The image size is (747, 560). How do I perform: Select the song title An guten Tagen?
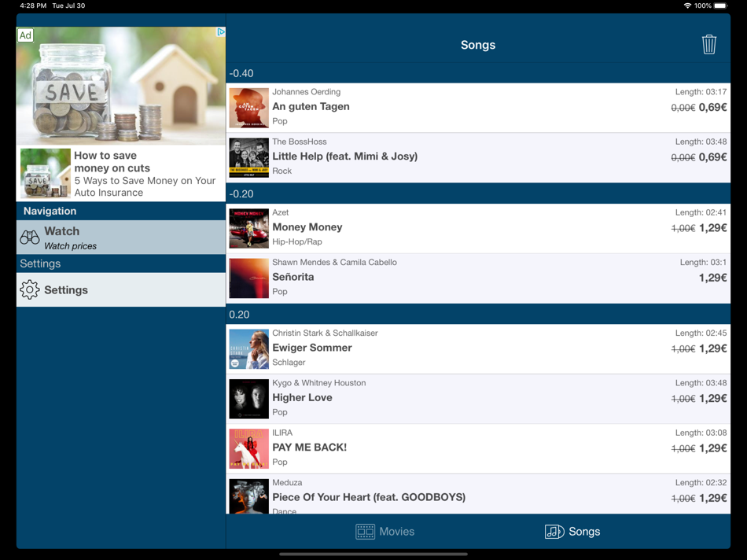[x=311, y=107]
